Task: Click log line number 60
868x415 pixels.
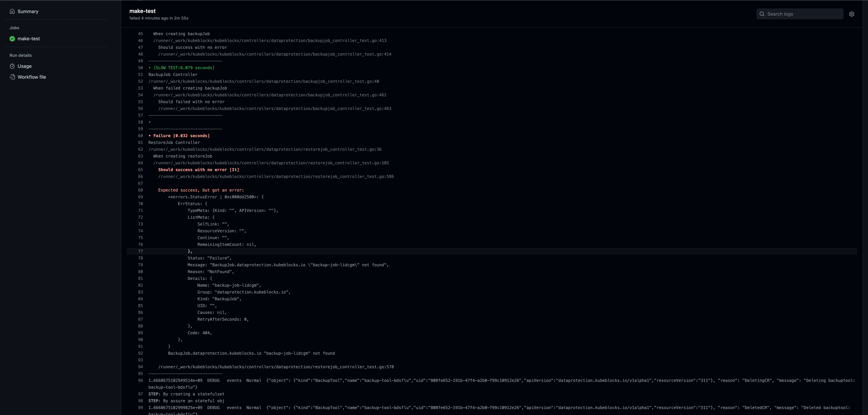Action: click(x=140, y=136)
